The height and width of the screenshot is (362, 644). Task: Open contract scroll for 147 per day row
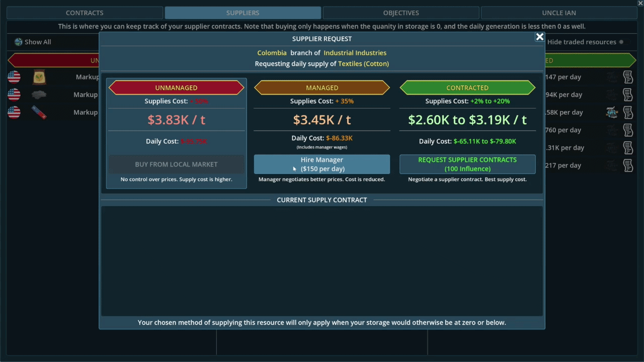click(628, 77)
